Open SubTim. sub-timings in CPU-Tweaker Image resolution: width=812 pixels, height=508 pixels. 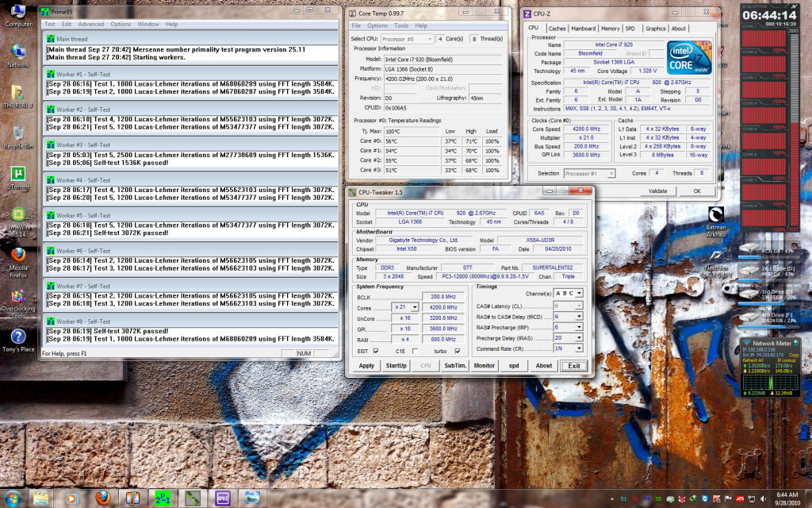(455, 366)
